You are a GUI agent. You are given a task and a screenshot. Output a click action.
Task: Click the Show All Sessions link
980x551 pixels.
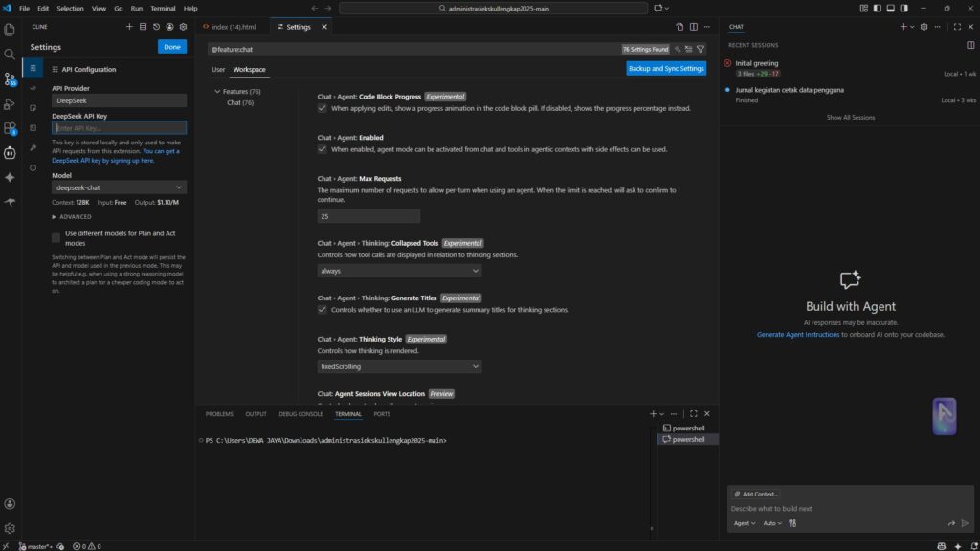(849, 116)
